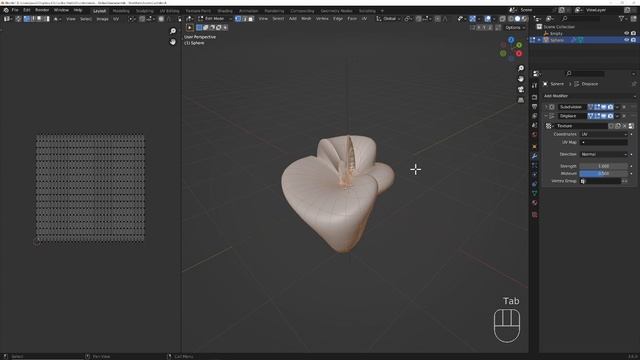The height and width of the screenshot is (360, 640).
Task: Toggle Displace modifier render display
Action: 610,116
